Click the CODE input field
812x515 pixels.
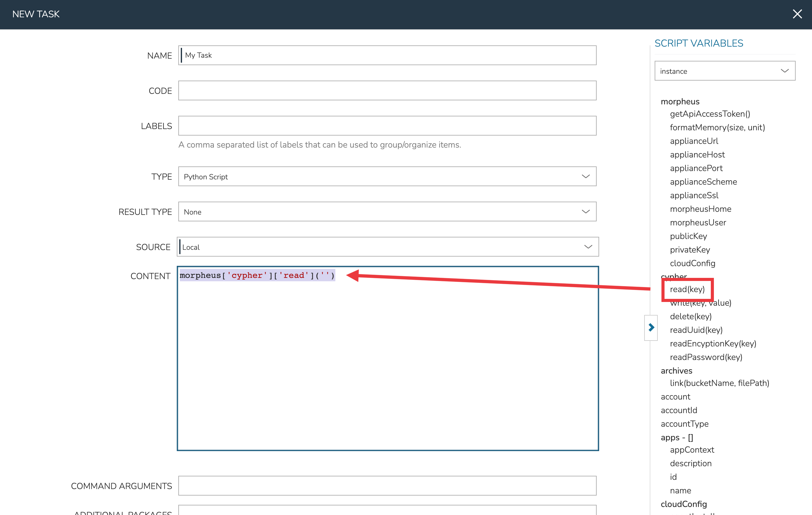(x=387, y=90)
